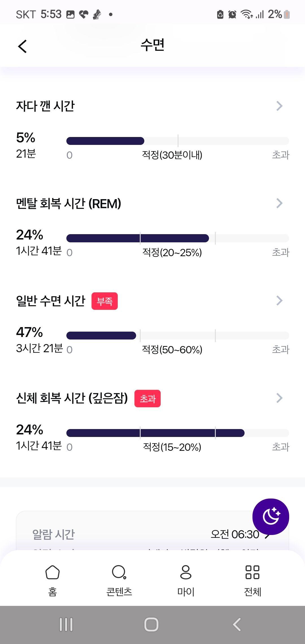Expand 일반 수면 시간 chevron
This screenshot has height=644, width=305.
279,301
